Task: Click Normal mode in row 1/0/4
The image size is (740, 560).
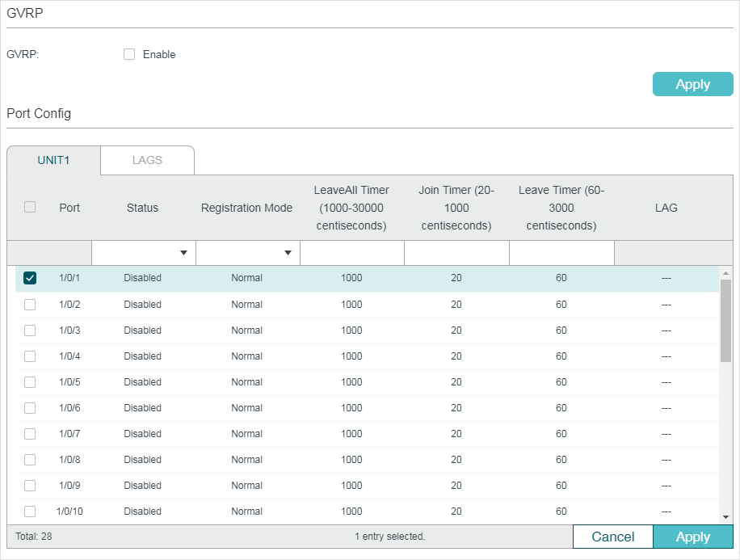Action: (247, 356)
